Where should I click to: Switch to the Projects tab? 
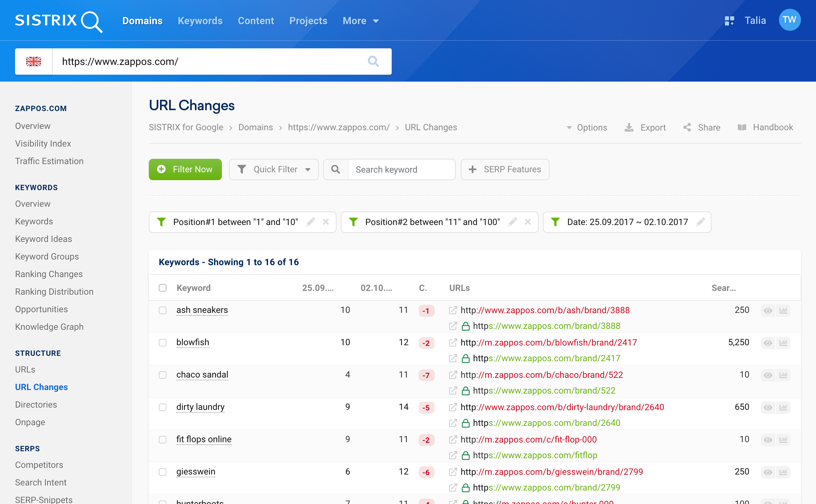pyautogui.click(x=308, y=21)
